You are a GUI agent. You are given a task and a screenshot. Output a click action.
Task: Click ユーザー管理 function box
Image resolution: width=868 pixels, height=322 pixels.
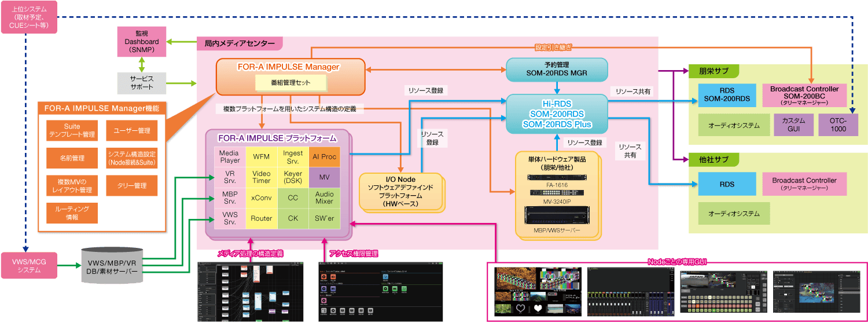pos(132,130)
